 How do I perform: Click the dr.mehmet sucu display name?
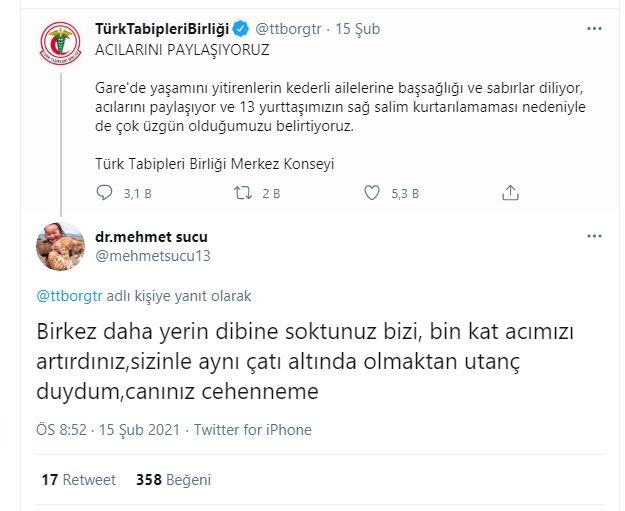click(151, 237)
